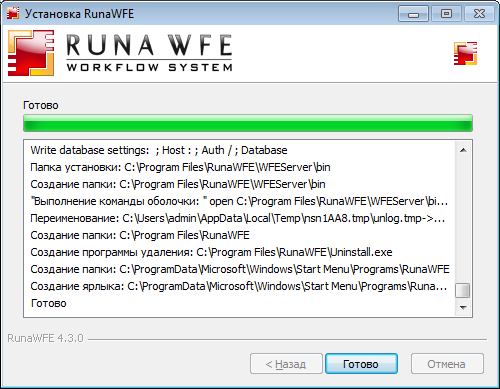
Task: Click the 'Готово' status label above the progress bar
Action: coord(41,105)
